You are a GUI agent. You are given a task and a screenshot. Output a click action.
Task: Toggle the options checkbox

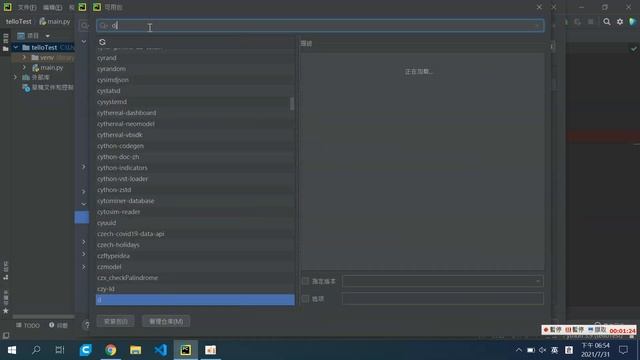pyautogui.click(x=305, y=298)
